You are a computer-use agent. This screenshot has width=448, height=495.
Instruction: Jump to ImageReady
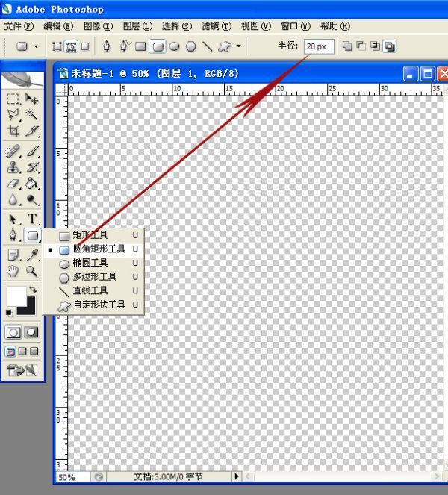click(x=22, y=370)
